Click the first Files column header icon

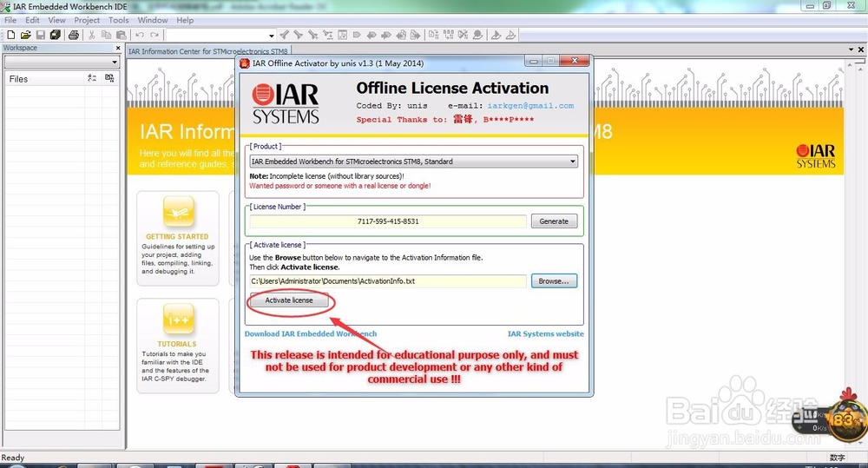[x=93, y=79]
